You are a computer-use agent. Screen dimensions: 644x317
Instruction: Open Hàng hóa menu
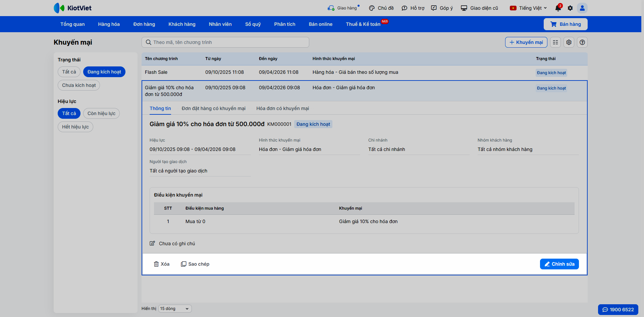pyautogui.click(x=109, y=24)
